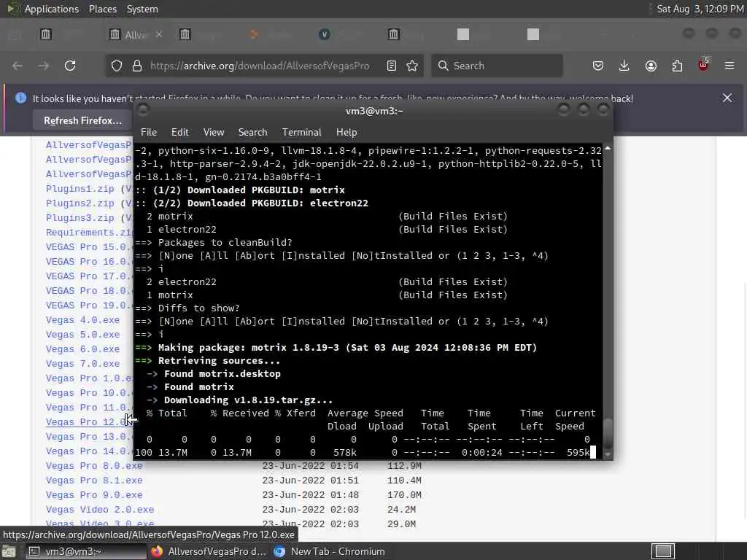Open the Places menu in top panel
747x560 pixels.
103,9
